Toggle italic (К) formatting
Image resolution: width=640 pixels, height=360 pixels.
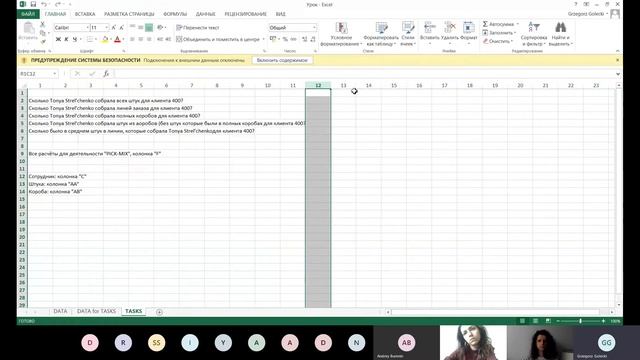pyautogui.click(x=66, y=39)
